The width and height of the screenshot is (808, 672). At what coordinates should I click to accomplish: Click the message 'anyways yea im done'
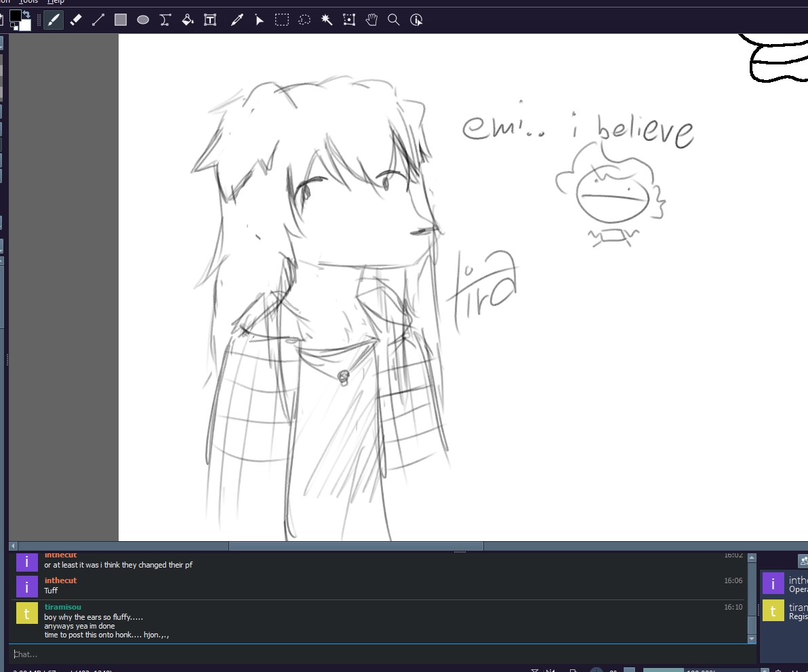79,626
